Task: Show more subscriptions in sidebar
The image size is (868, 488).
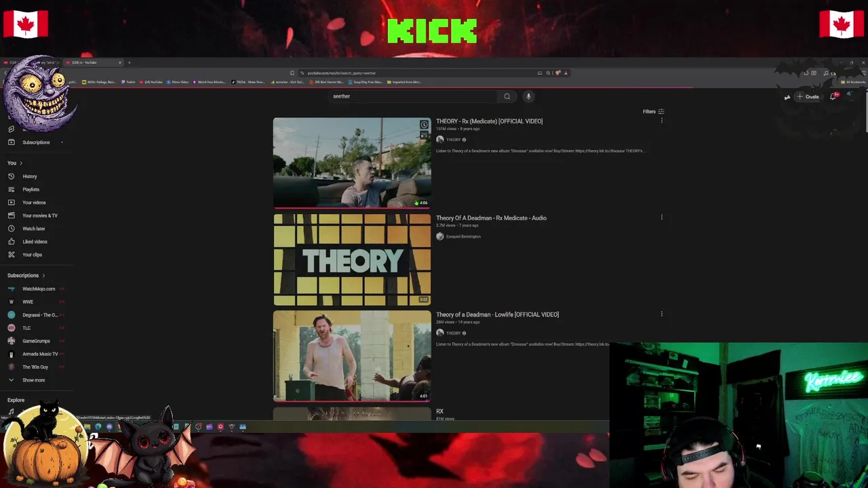Action: point(33,380)
